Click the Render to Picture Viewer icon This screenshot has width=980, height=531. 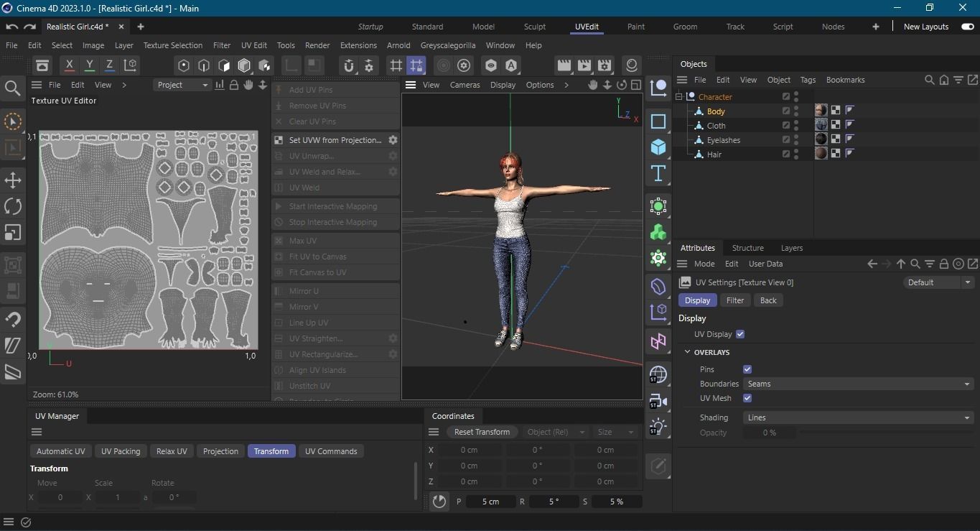pos(584,65)
